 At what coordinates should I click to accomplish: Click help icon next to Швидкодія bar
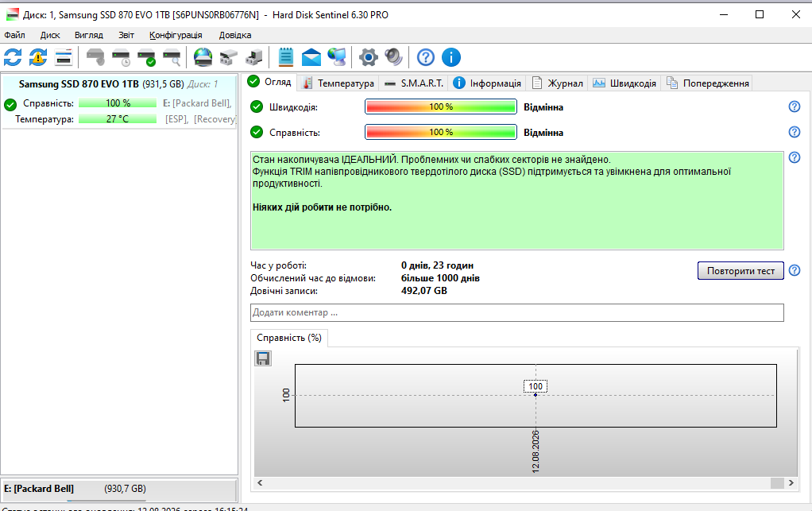[795, 106]
